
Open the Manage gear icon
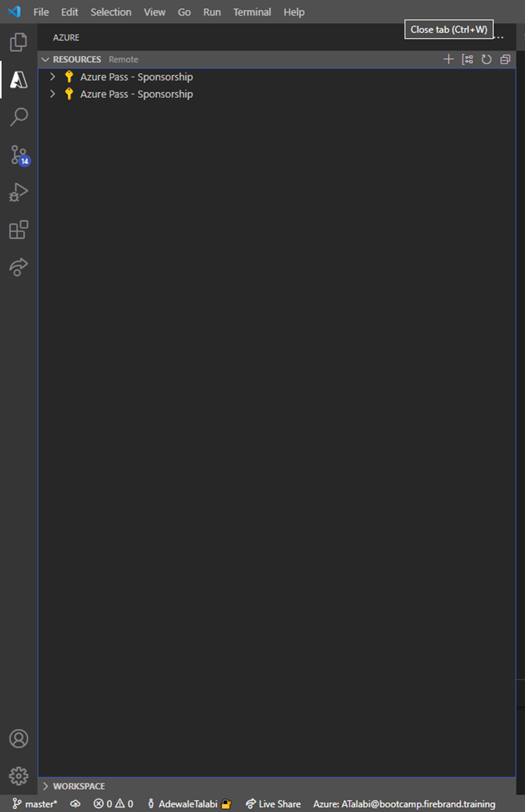tap(18, 776)
